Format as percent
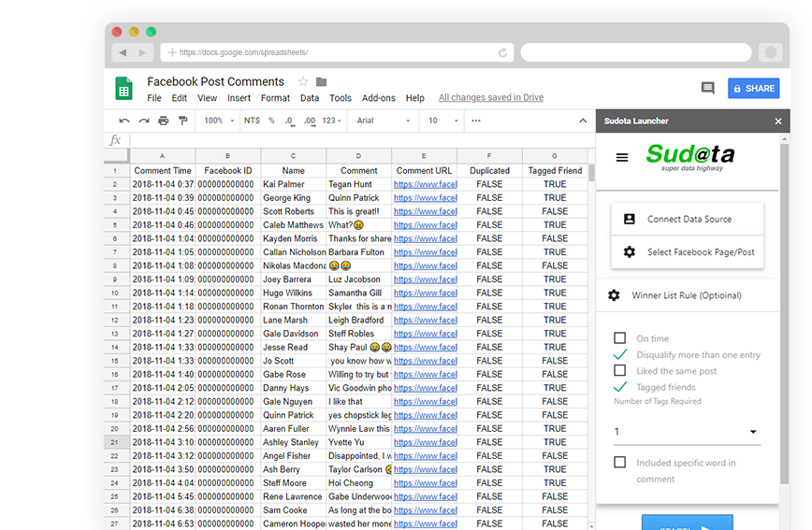Viewport: 812px width, 530px height. [271, 121]
